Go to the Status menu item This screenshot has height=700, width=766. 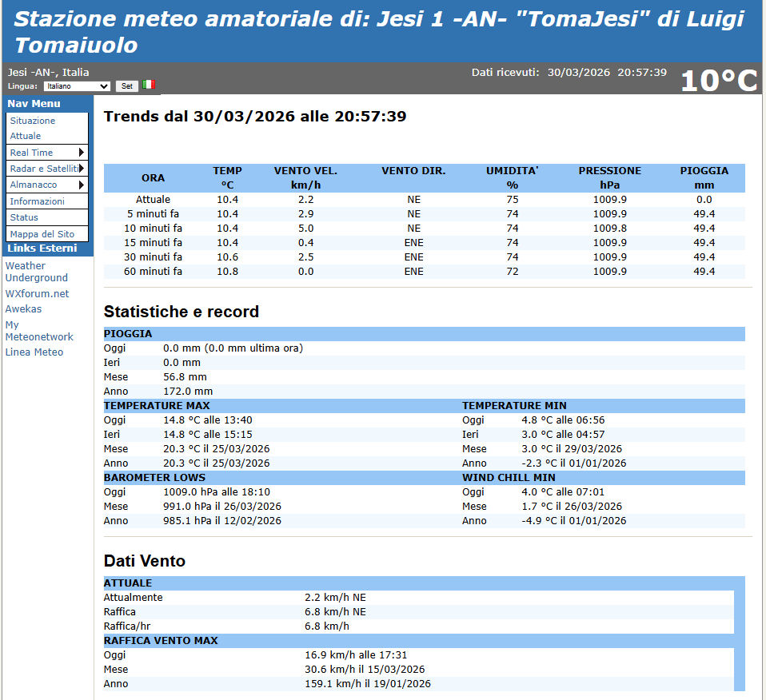click(x=24, y=217)
